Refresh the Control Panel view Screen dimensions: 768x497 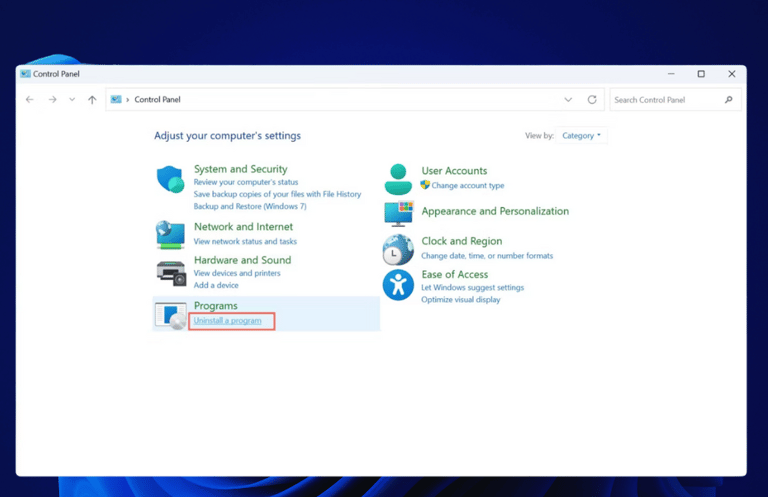(592, 99)
